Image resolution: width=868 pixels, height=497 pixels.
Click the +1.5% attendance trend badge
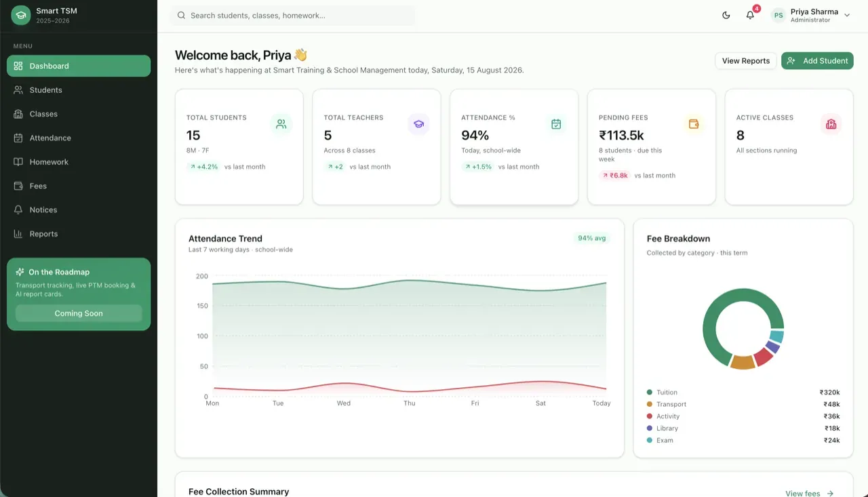tap(478, 167)
